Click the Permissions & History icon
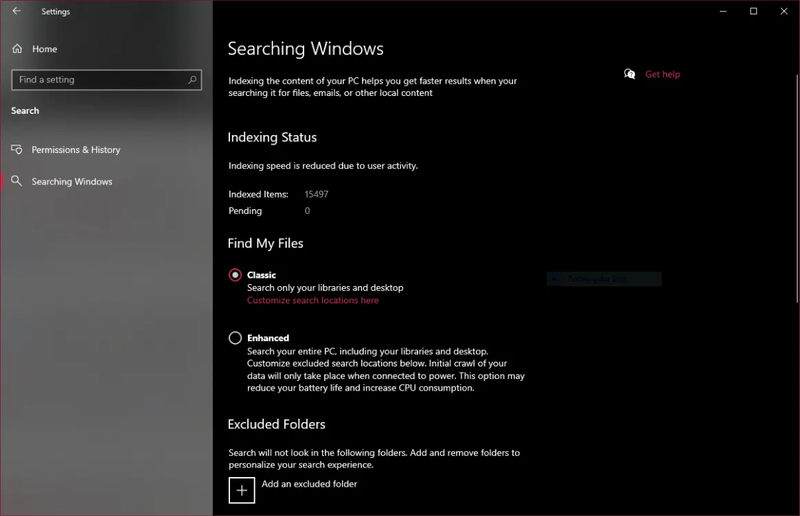800x516 pixels. coord(17,150)
